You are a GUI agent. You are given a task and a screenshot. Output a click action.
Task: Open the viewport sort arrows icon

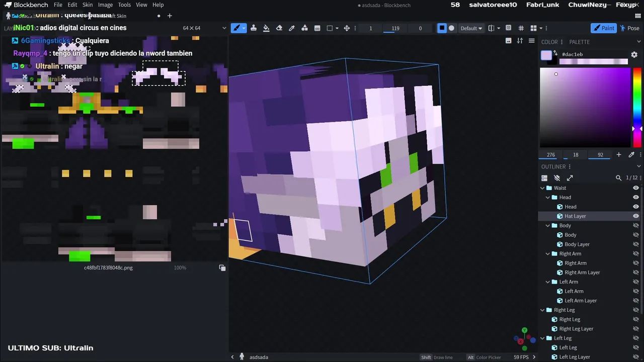520,41
